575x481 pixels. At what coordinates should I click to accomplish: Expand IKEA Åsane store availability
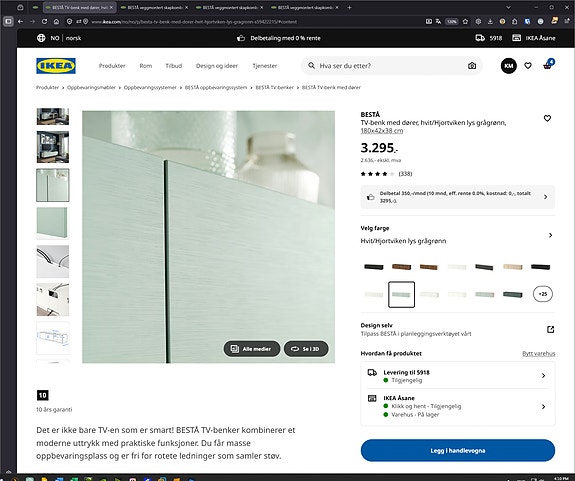click(x=458, y=406)
